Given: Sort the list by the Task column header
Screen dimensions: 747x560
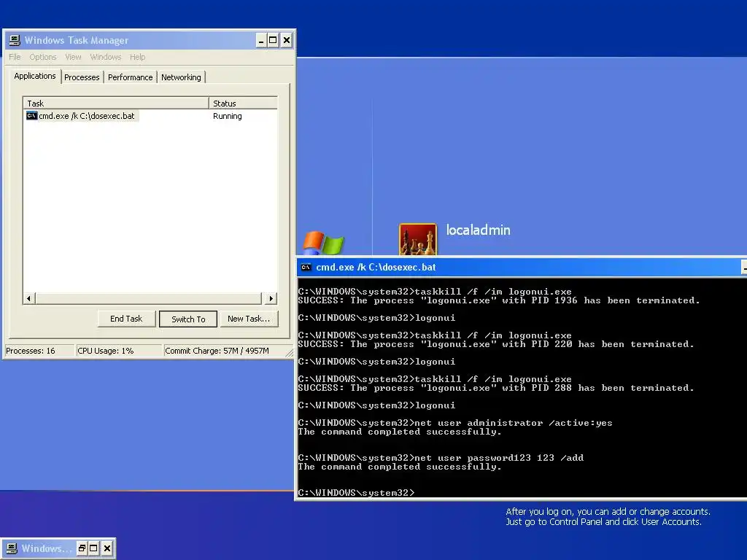Looking at the screenshot, I should tap(116, 104).
